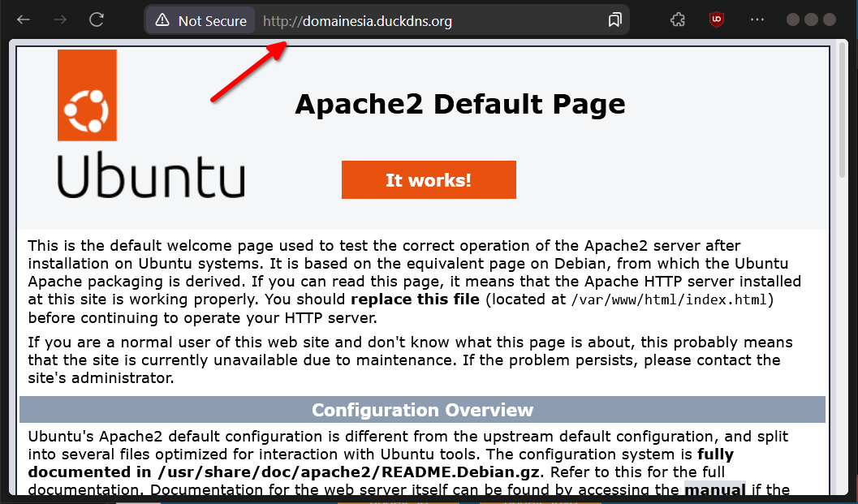Reload the current page
Viewport: 858px width, 504px height.
pyautogui.click(x=97, y=20)
